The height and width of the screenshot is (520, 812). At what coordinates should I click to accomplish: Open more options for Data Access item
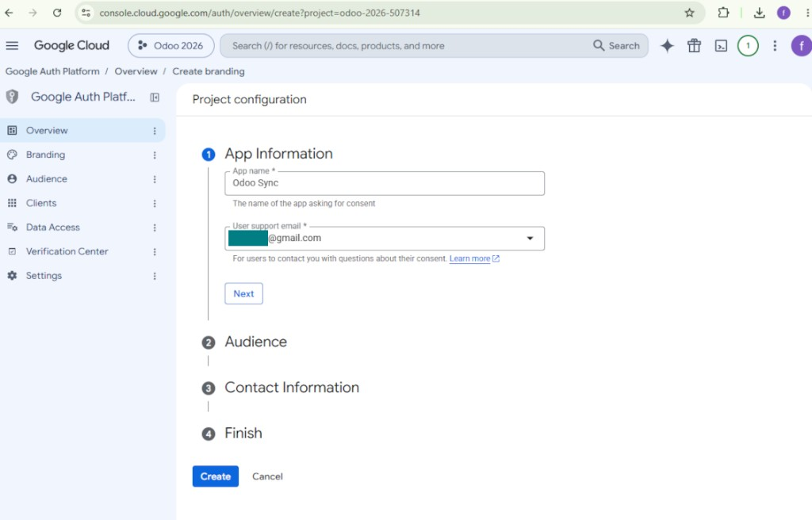pos(155,227)
